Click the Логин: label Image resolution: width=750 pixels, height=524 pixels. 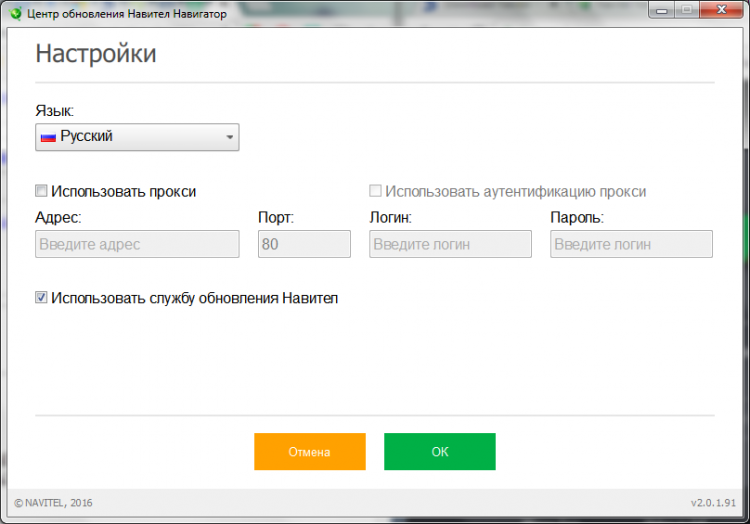[x=390, y=218]
